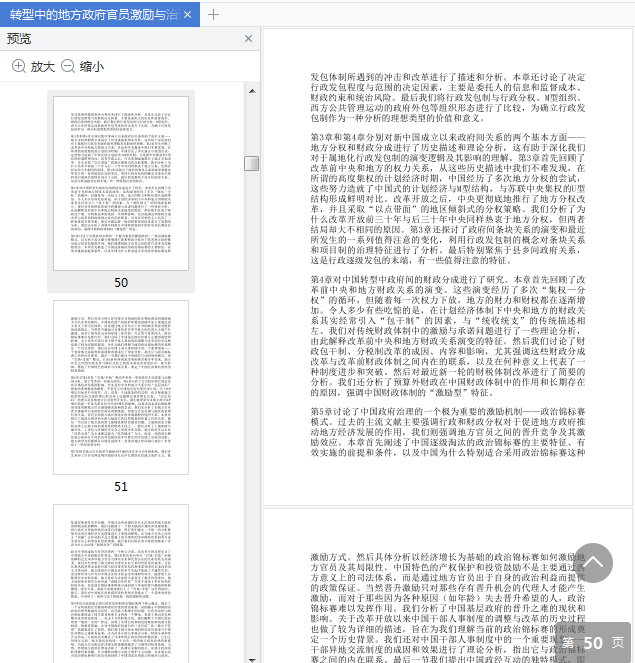The image size is (635, 663).
Task: Select the page 50 thumbnail
Action: (x=121, y=184)
